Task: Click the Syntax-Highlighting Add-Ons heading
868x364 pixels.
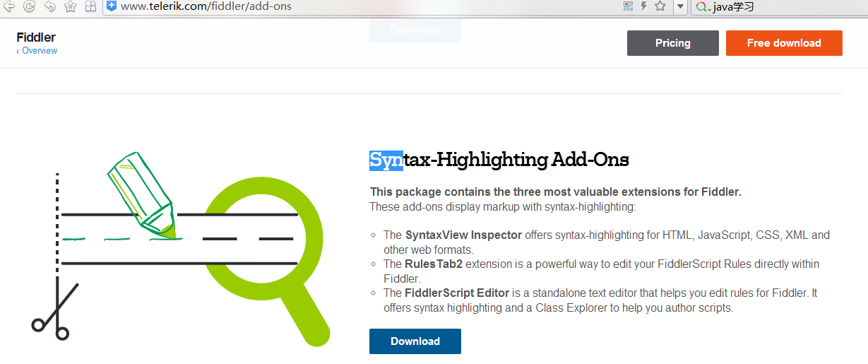Action: pyautogui.click(x=499, y=160)
